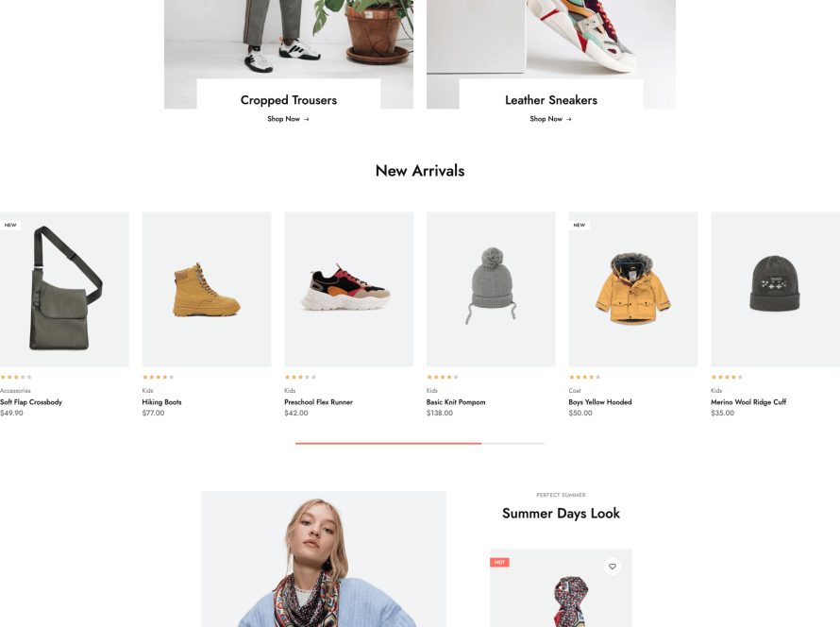Click the NEW badge on Boys Yellow Hooded
Image resolution: width=840 pixels, height=627 pixels.
click(x=580, y=225)
